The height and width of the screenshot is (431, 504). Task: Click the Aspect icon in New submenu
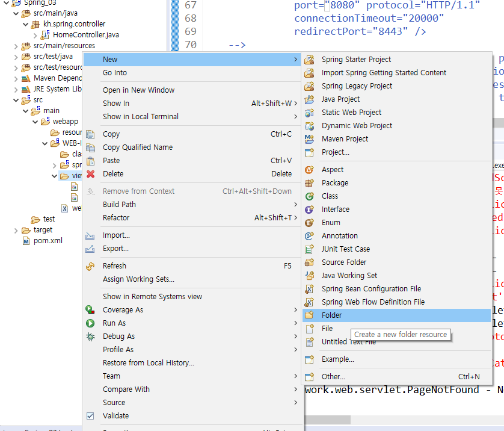point(309,170)
